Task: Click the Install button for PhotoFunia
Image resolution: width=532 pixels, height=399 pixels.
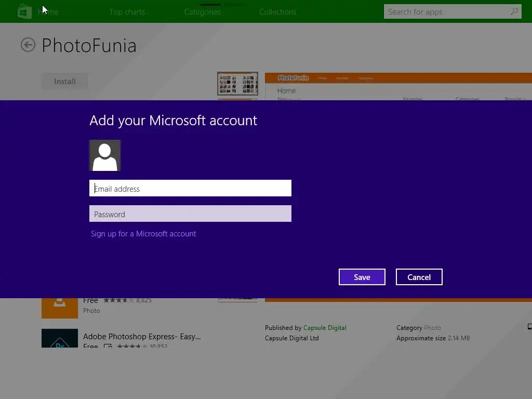Action: tap(65, 82)
